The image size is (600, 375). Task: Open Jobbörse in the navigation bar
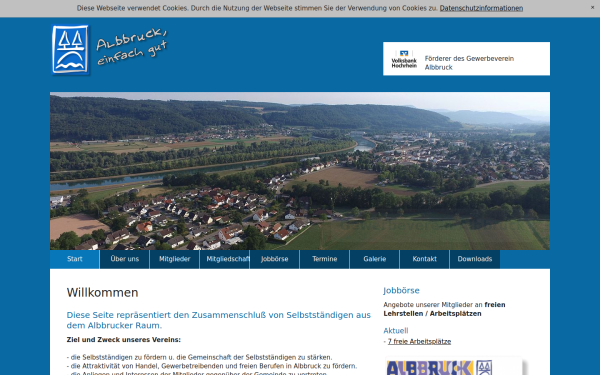click(x=274, y=259)
